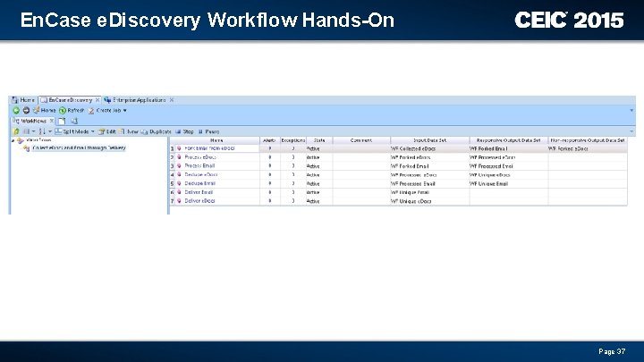The height and width of the screenshot is (362, 644).
Task: Sort by the Name column header
Action: click(x=216, y=140)
